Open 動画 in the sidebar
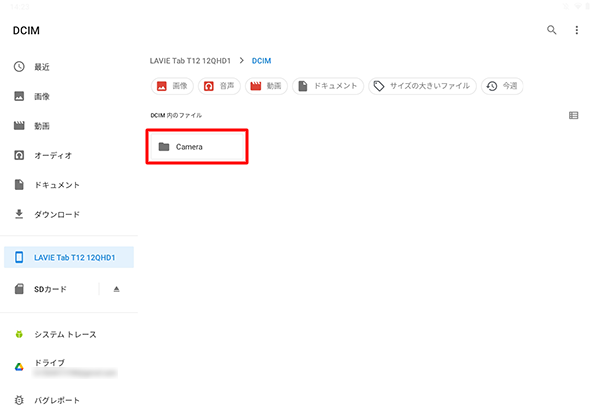This screenshot has width=600, height=417. [x=69, y=125]
